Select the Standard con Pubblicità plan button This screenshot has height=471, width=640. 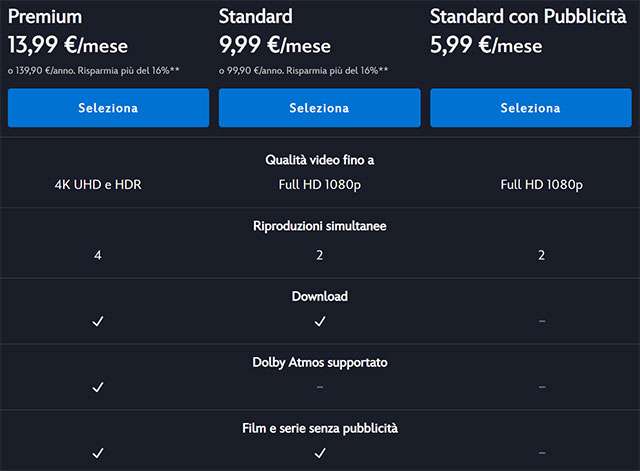click(x=530, y=108)
